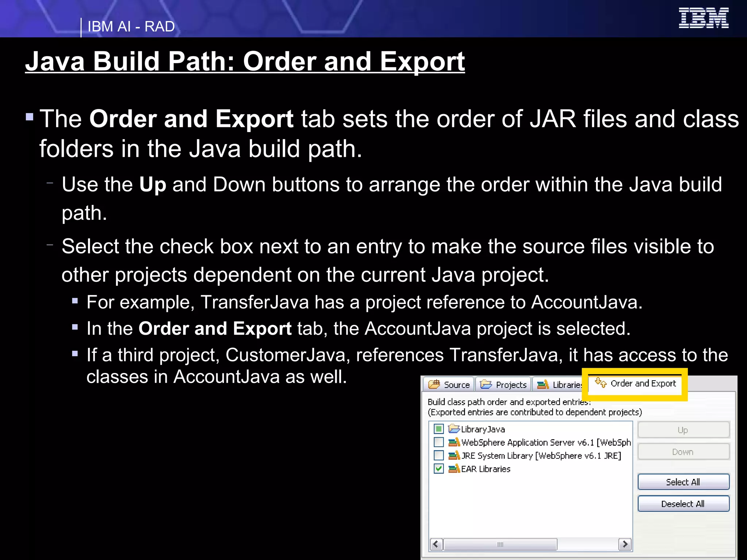Select the EAR Libraries entry text
The height and width of the screenshot is (560, 747).
pyautogui.click(x=485, y=469)
